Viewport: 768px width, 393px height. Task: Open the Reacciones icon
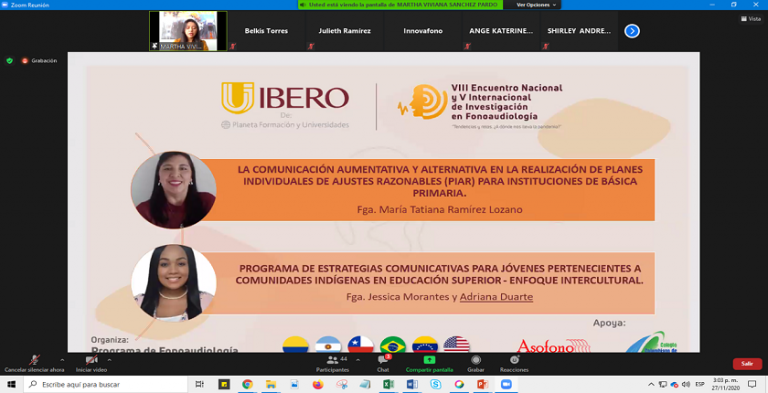[514, 360]
